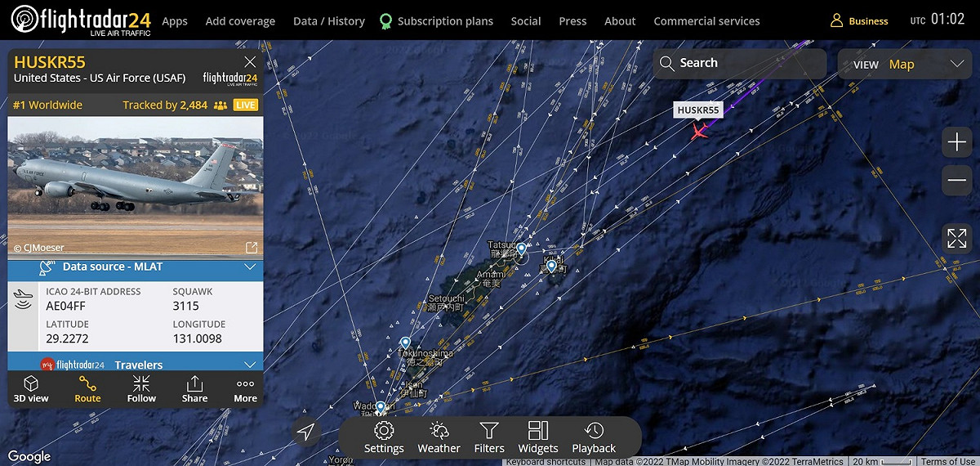
Task: Click the UTC clock display
Action: [x=938, y=20]
